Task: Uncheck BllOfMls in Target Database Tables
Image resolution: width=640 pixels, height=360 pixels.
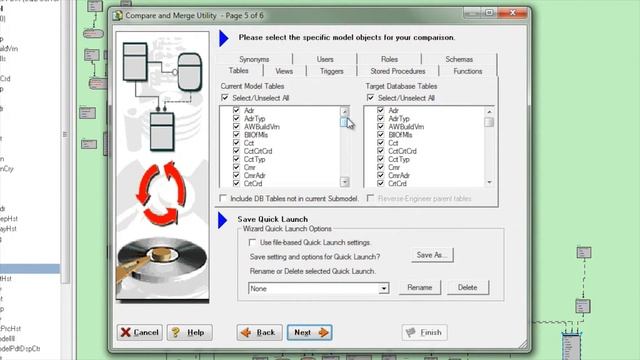Action: coord(380,135)
